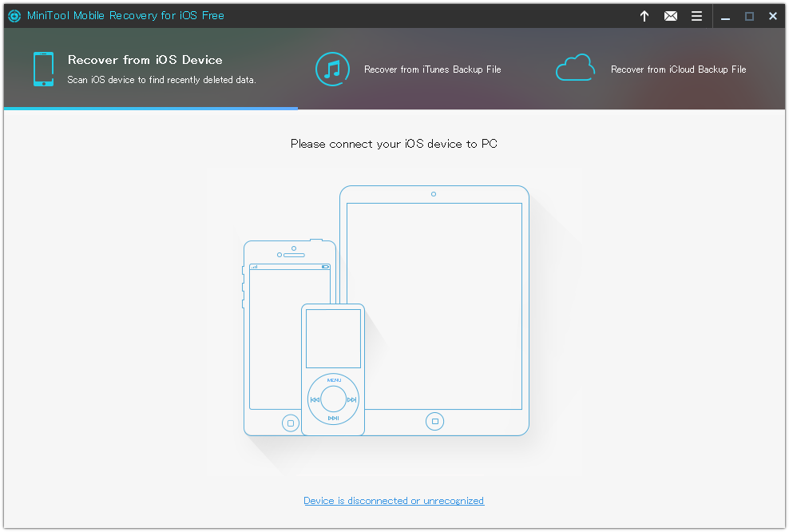Click the iCloud cloud icon
Screen dimensions: 789x532
point(575,67)
